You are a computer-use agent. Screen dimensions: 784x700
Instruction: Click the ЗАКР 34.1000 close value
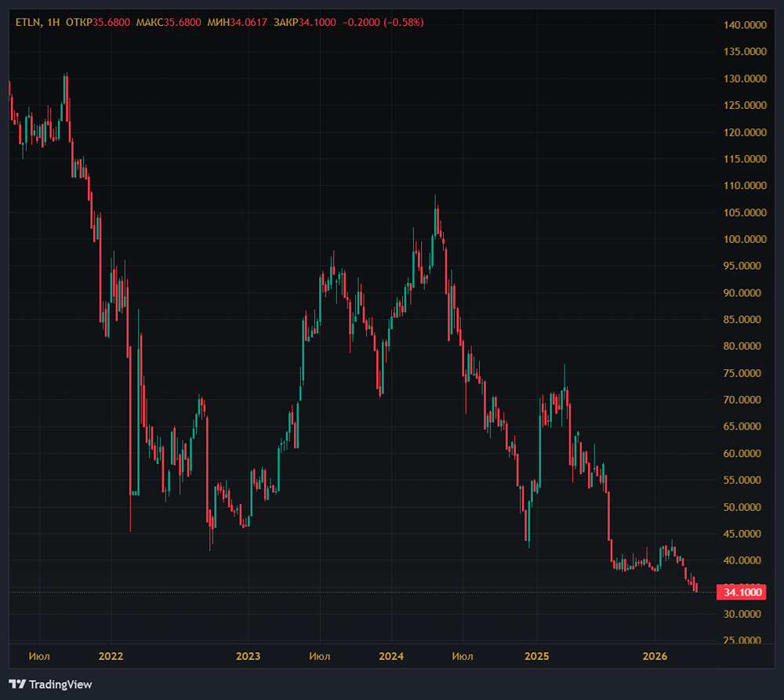pos(304,23)
